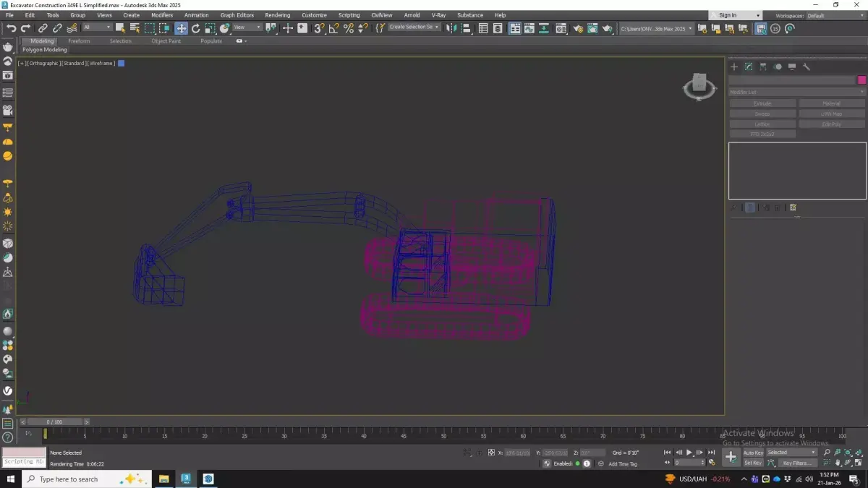Click the UVW Map modifier button
Viewport: 868px width, 488px height.
[x=832, y=114]
